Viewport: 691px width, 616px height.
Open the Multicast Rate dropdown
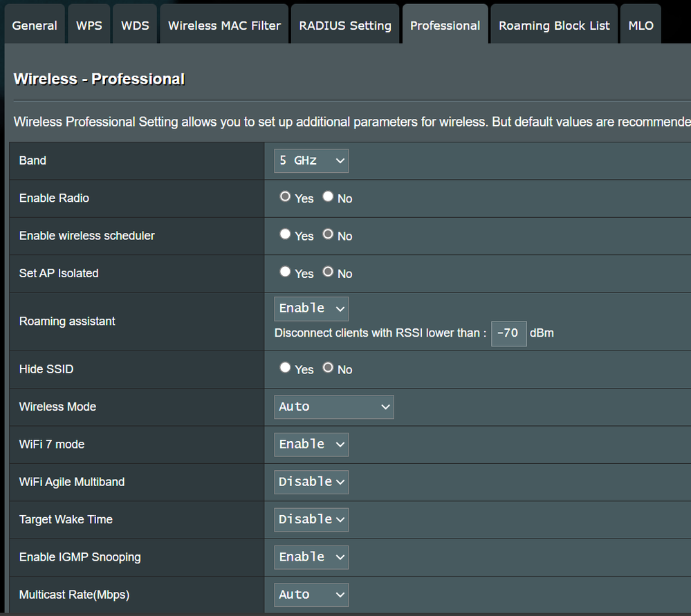[x=311, y=595]
